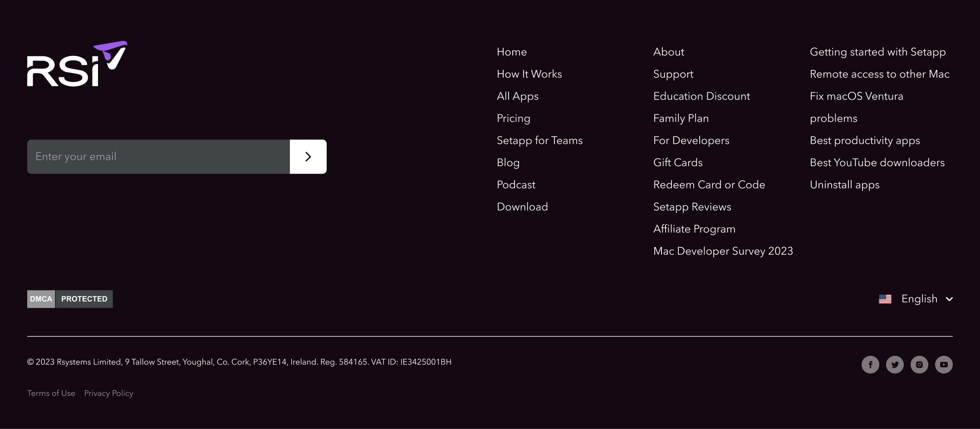Click the RSi logo
Viewport: 980px width, 429px height.
(x=77, y=64)
